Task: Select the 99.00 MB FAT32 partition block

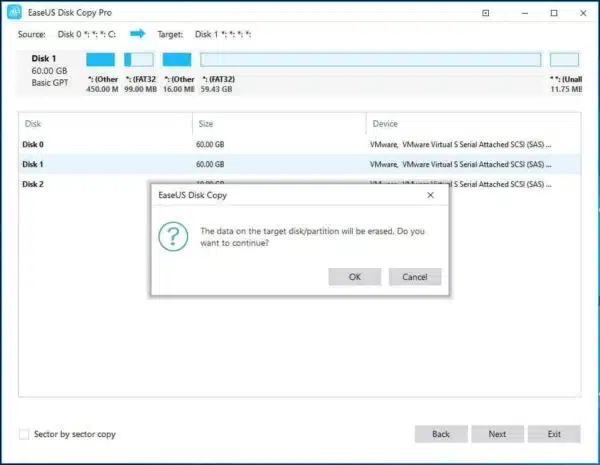Action: (139, 60)
